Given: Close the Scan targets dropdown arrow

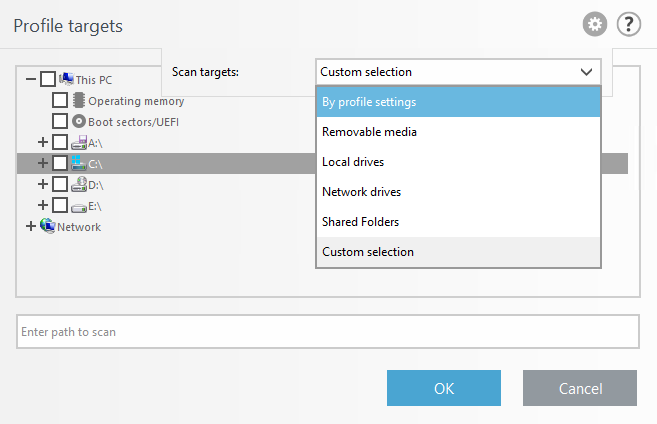Looking at the screenshot, I should tap(585, 72).
